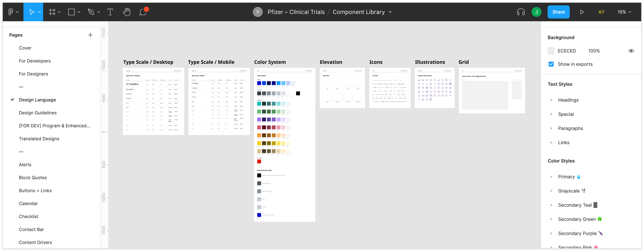The image size is (644, 252).
Task: Toggle background visibility with the eye icon
Action: [631, 51]
